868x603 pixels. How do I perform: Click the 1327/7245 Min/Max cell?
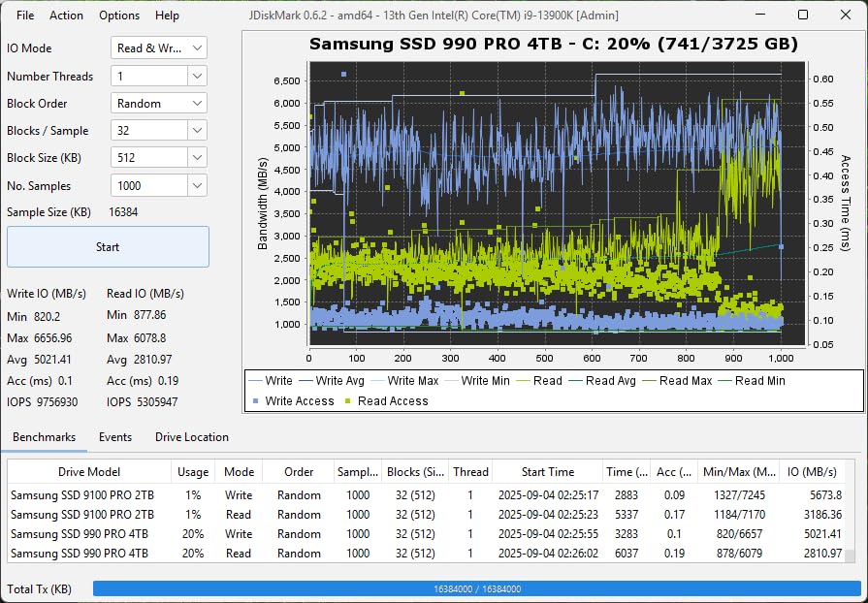[x=738, y=495]
